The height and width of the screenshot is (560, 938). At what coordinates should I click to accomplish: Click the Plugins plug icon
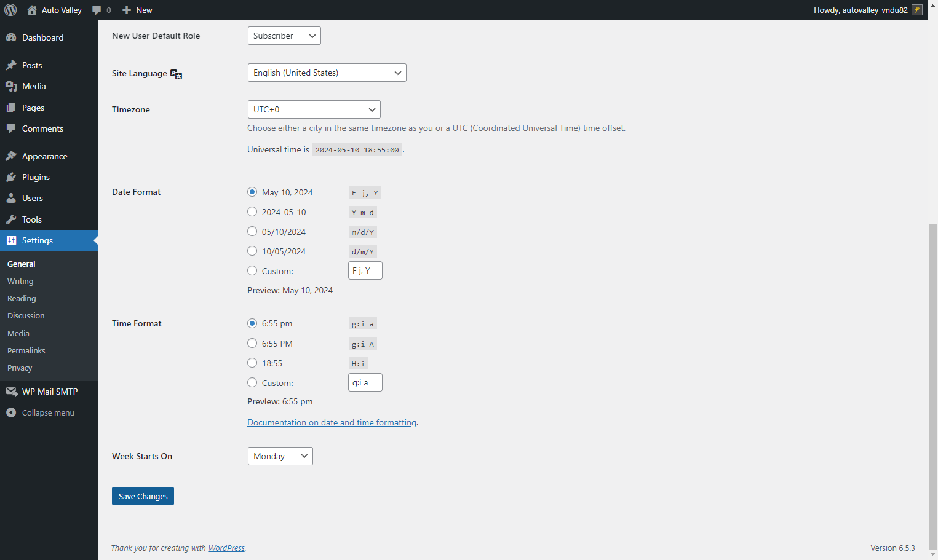[x=11, y=177]
